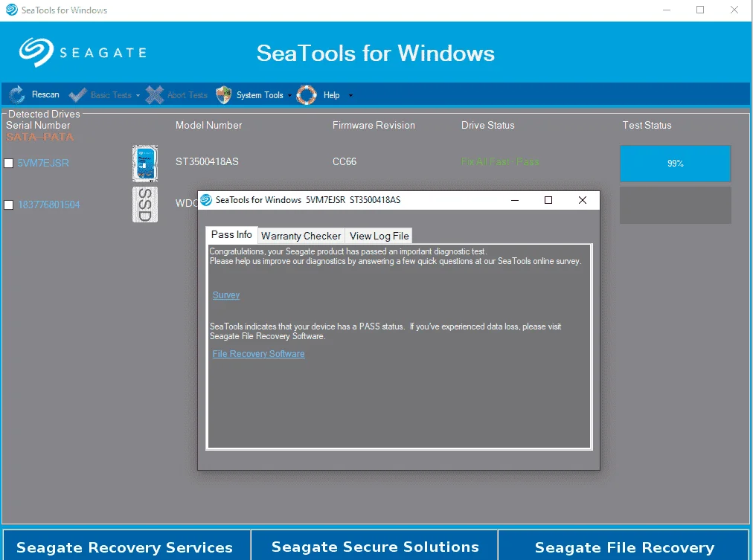Open the View Log File tab
The height and width of the screenshot is (560, 753).
(379, 236)
